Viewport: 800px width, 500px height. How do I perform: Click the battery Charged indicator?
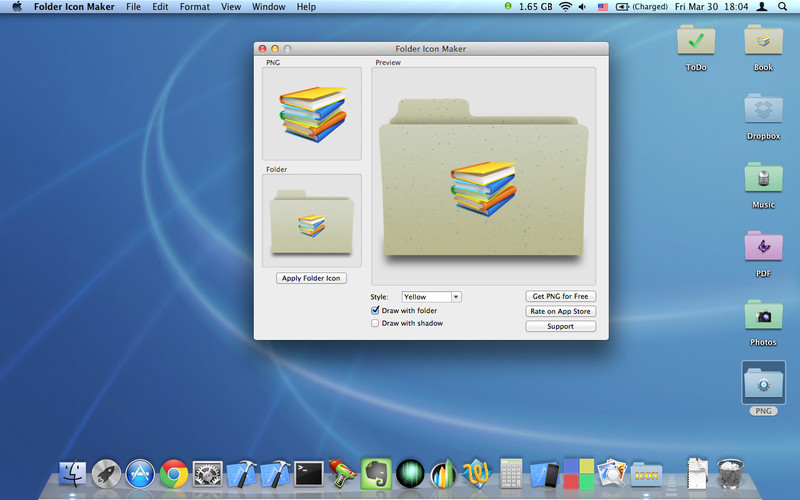(x=642, y=7)
